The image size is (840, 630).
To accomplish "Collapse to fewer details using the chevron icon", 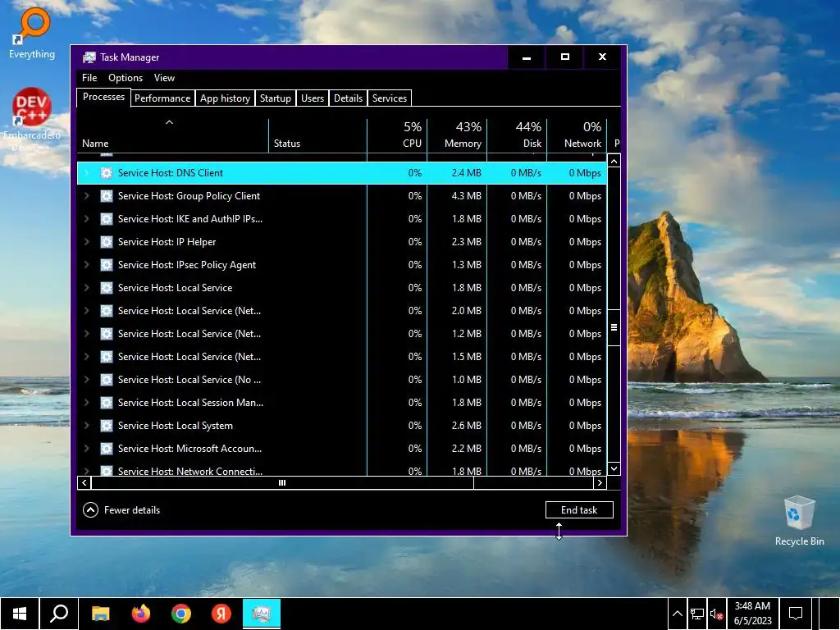I will point(90,510).
